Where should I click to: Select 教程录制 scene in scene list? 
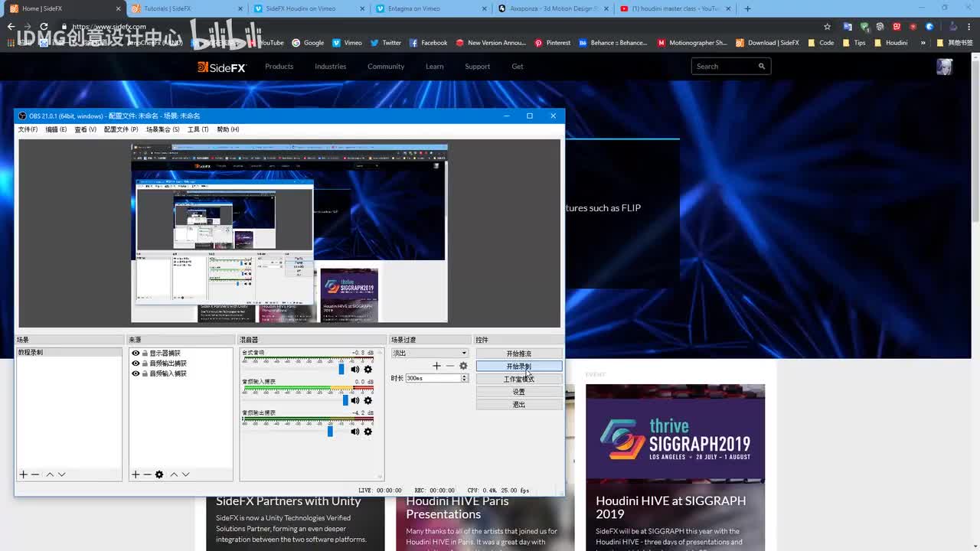(69, 353)
